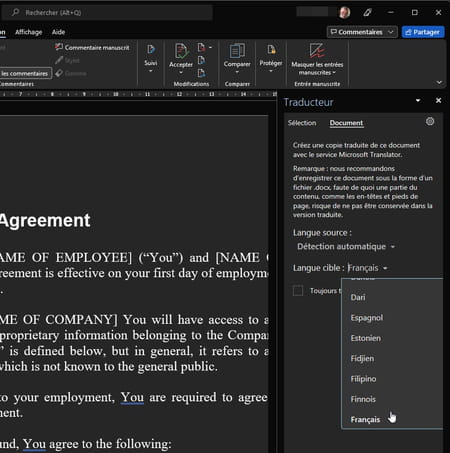Expand the Commentaires button dropdown arrow
This screenshot has height=453, width=450.
391,32
